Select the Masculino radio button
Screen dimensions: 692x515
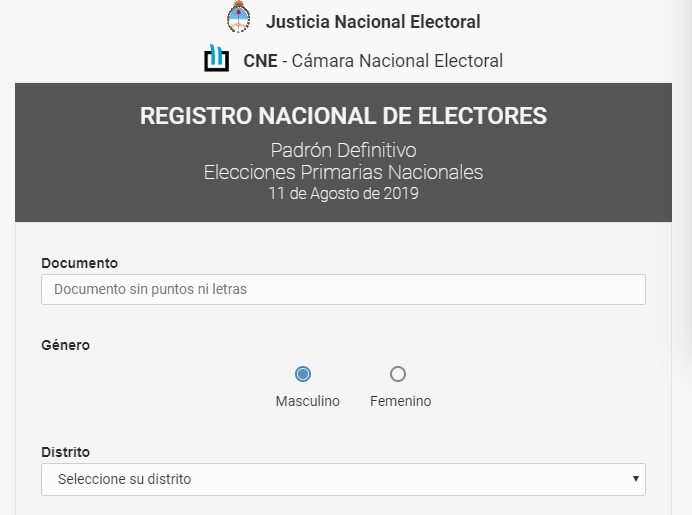303,374
